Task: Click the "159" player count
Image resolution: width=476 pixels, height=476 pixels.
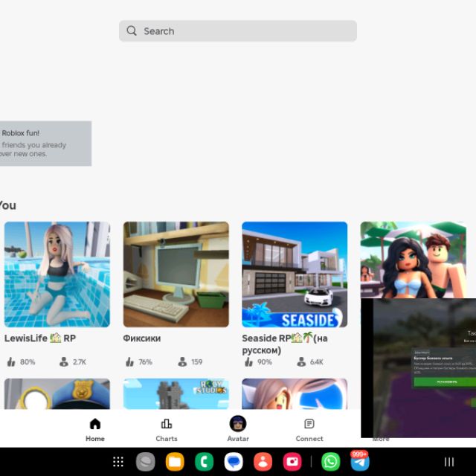Action: pos(196,362)
